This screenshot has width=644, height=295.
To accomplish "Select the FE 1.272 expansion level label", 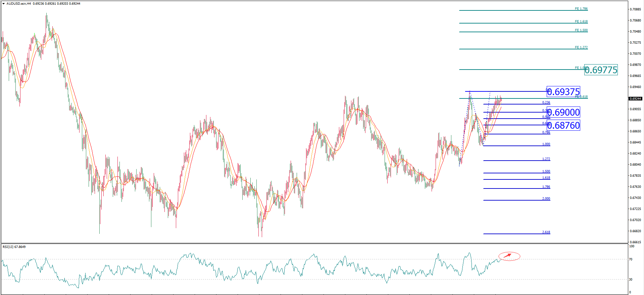I will (581, 47).
